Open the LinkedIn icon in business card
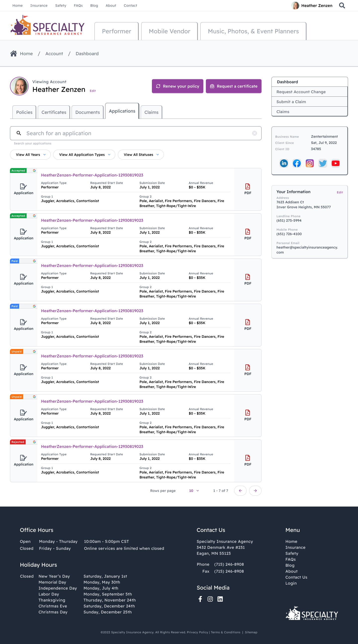This screenshot has height=644, width=358. (284, 163)
